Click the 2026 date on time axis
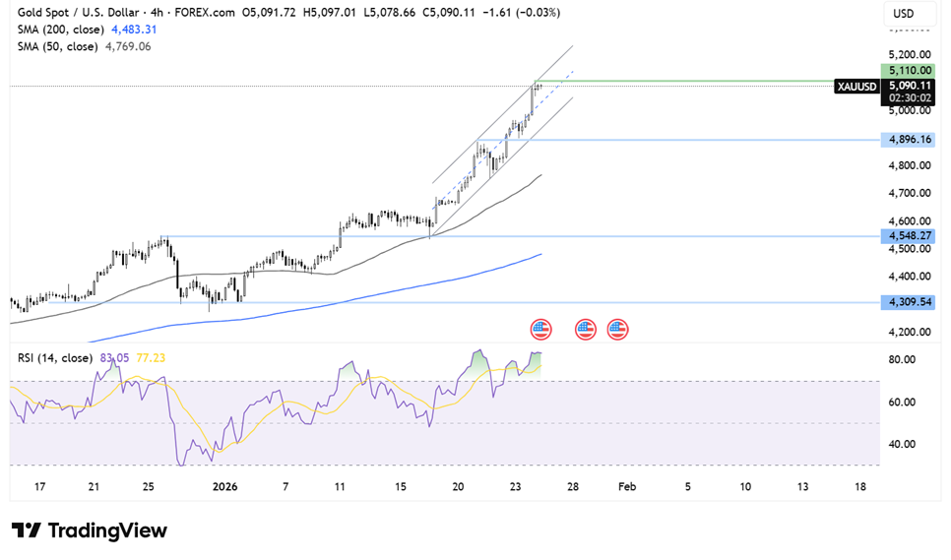Viewport: 951px width, 560px height. click(225, 486)
